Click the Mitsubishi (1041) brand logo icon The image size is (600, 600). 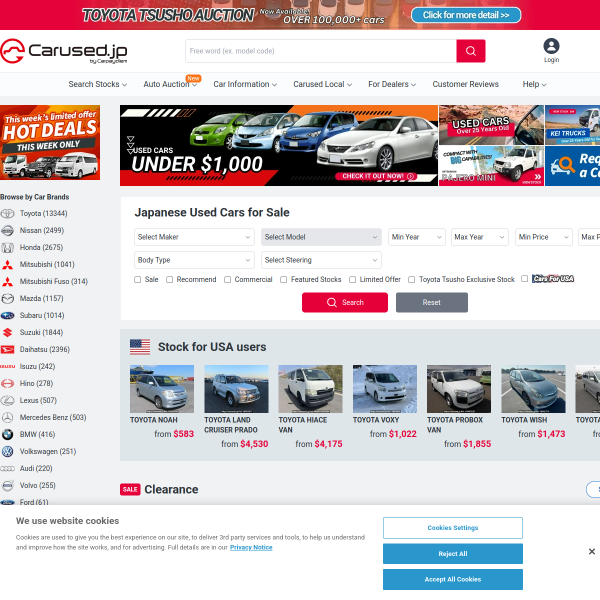coord(7,264)
